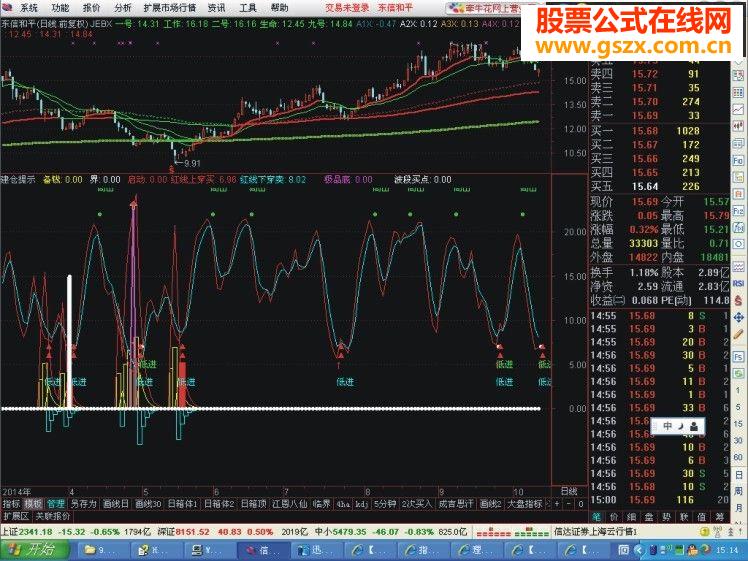
Task: Switch to 15-minute period in sidebar
Action: coord(738,424)
